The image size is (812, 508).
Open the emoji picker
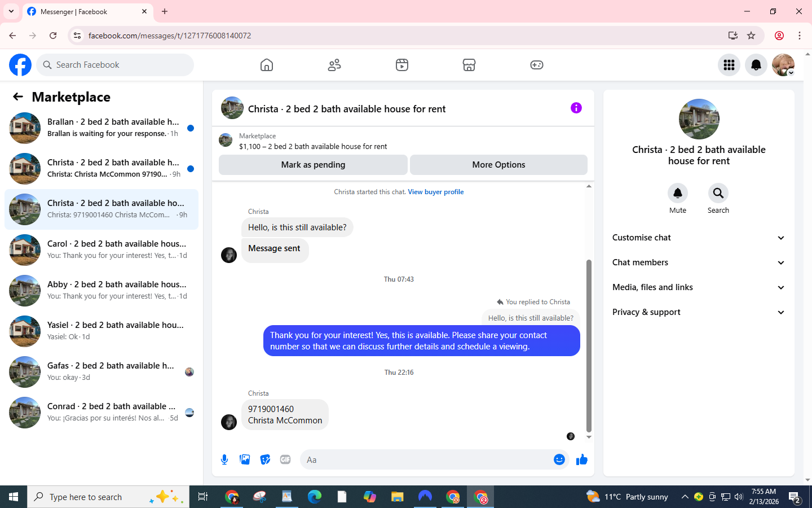[559, 459]
